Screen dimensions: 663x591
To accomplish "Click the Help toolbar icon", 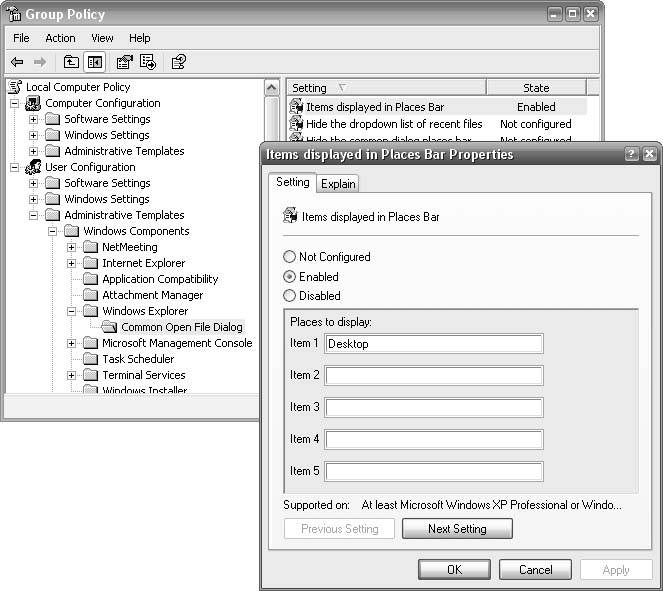I will pyautogui.click(x=178, y=62).
